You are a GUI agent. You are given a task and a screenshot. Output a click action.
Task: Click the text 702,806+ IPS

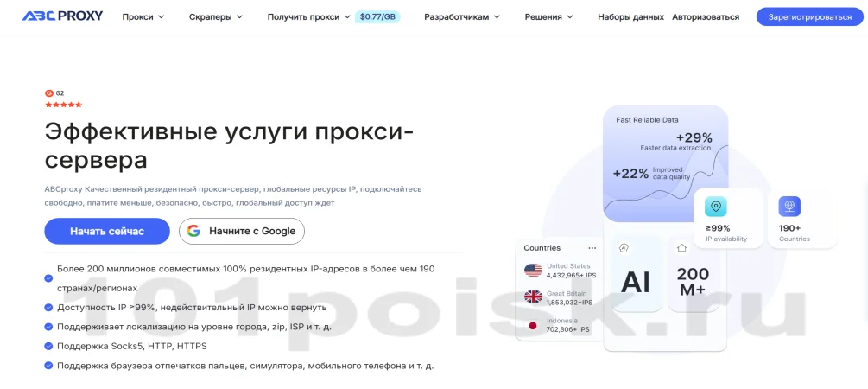point(567,329)
